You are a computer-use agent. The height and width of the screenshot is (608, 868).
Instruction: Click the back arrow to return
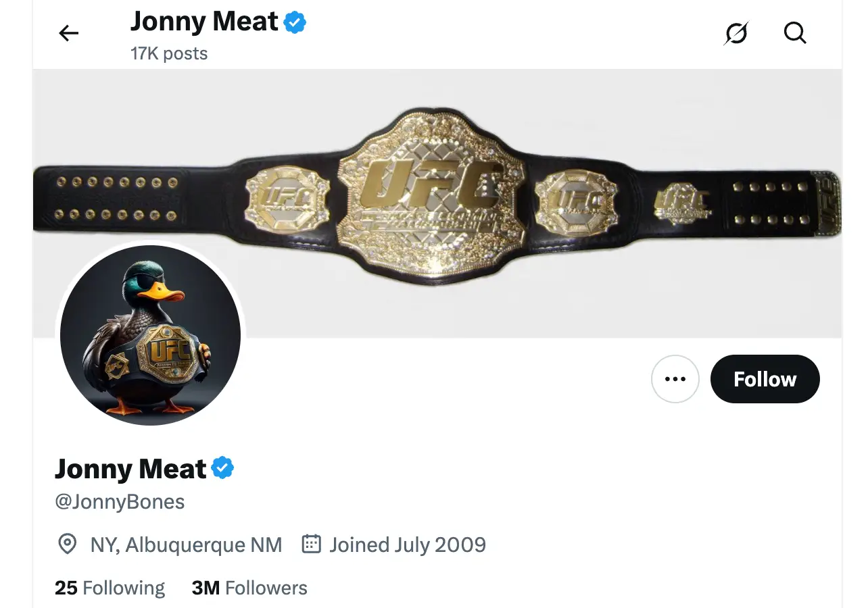pos(68,32)
